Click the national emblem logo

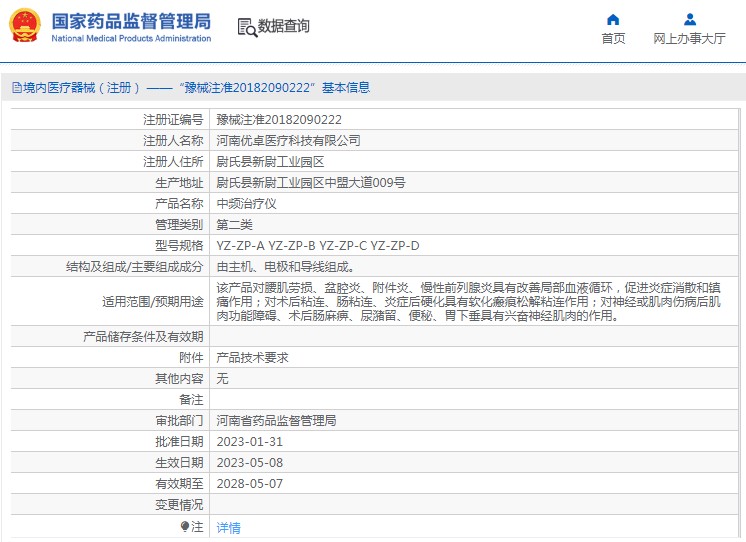click(25, 25)
